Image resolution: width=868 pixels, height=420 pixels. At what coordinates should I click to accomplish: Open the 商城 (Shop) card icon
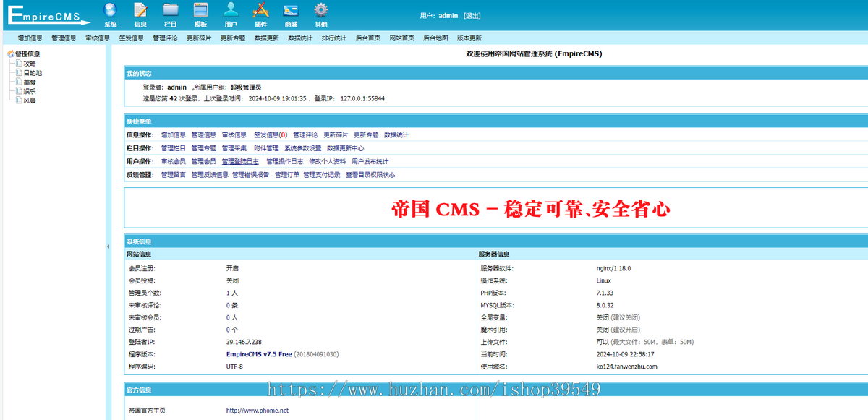click(x=291, y=10)
